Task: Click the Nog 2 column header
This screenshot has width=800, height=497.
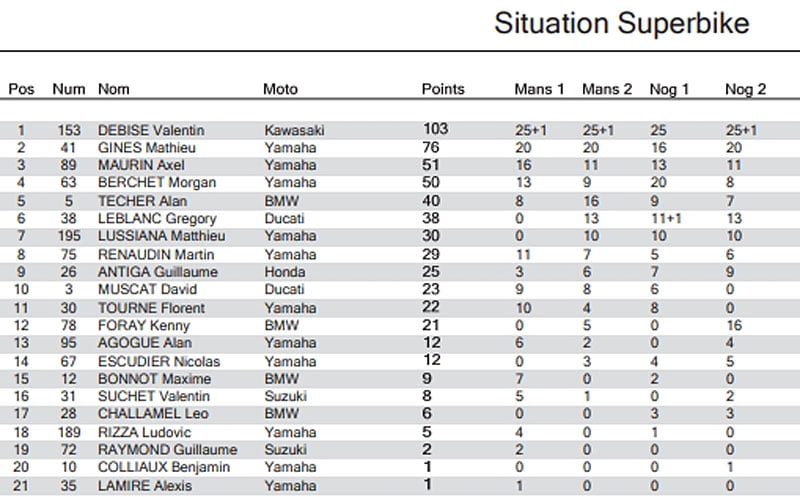Action: (x=745, y=89)
